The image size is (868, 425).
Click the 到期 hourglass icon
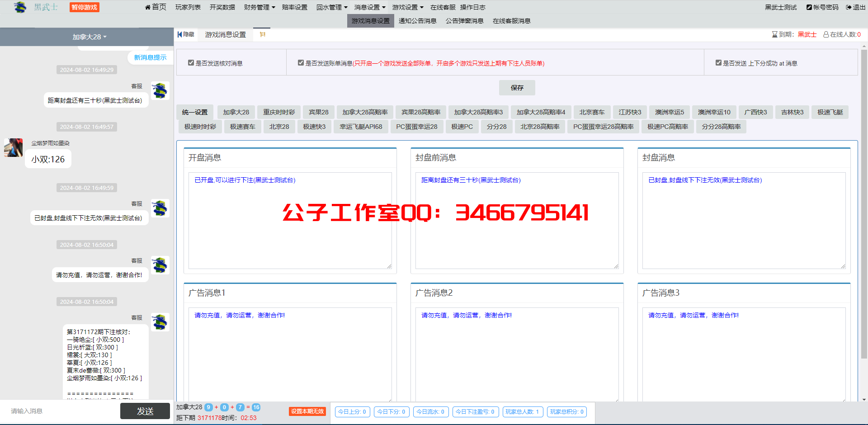pos(774,34)
